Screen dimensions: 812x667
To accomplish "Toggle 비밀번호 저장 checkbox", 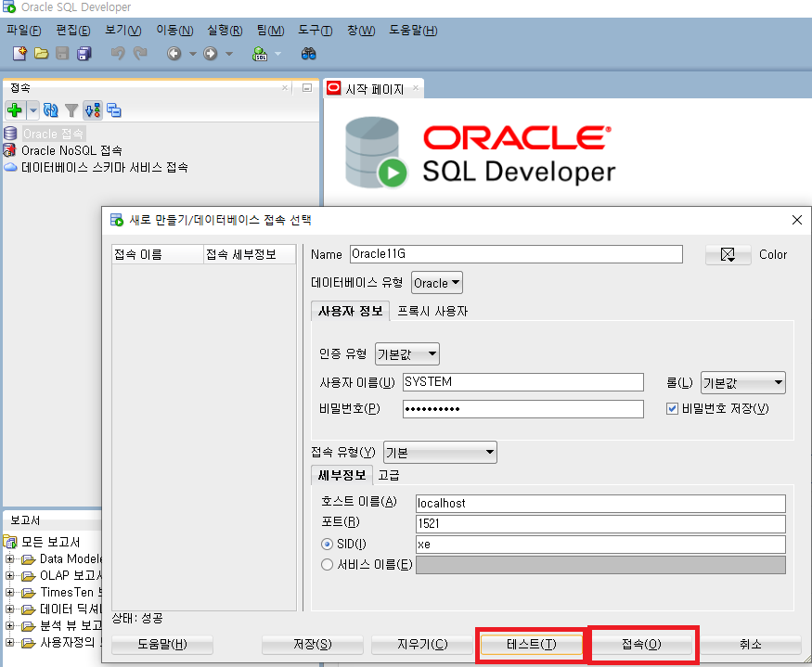I will pyautogui.click(x=672, y=408).
